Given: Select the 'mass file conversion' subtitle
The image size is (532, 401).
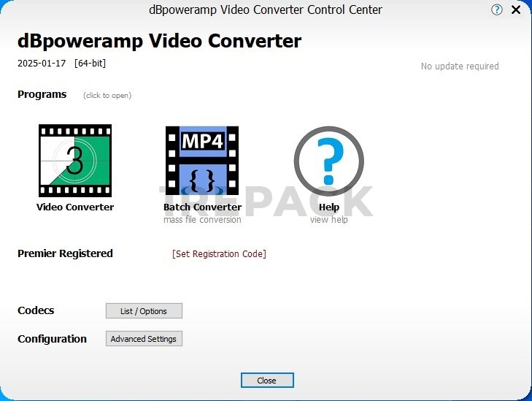Looking at the screenshot, I should (x=202, y=220).
